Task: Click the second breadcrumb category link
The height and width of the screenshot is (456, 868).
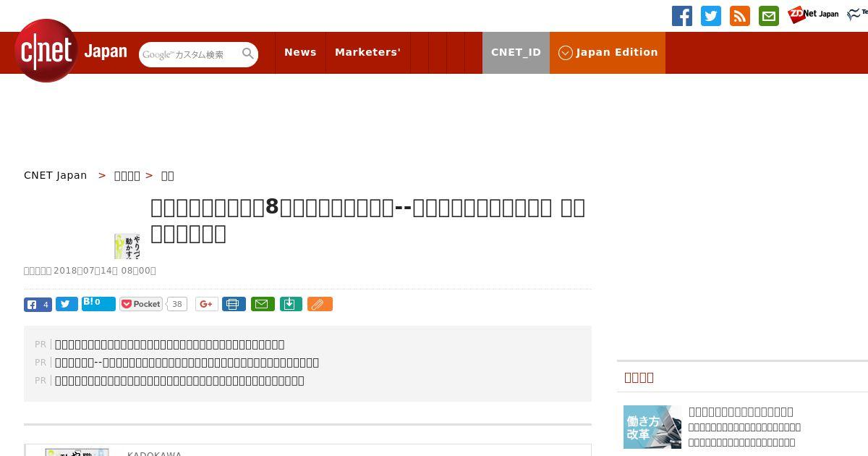Action: (x=127, y=175)
